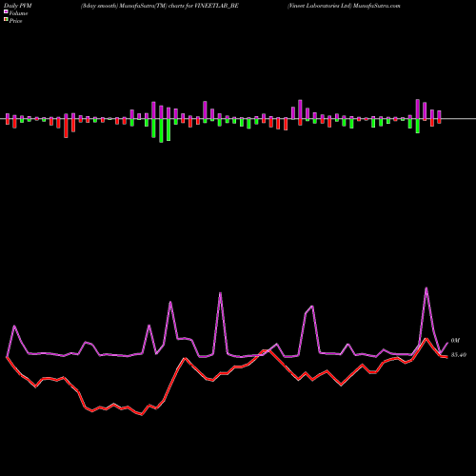Click the Volume legend magenta swatch

(6, 12)
